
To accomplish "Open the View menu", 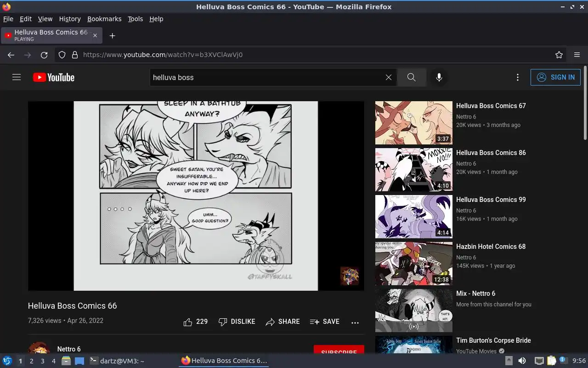I will [x=45, y=19].
